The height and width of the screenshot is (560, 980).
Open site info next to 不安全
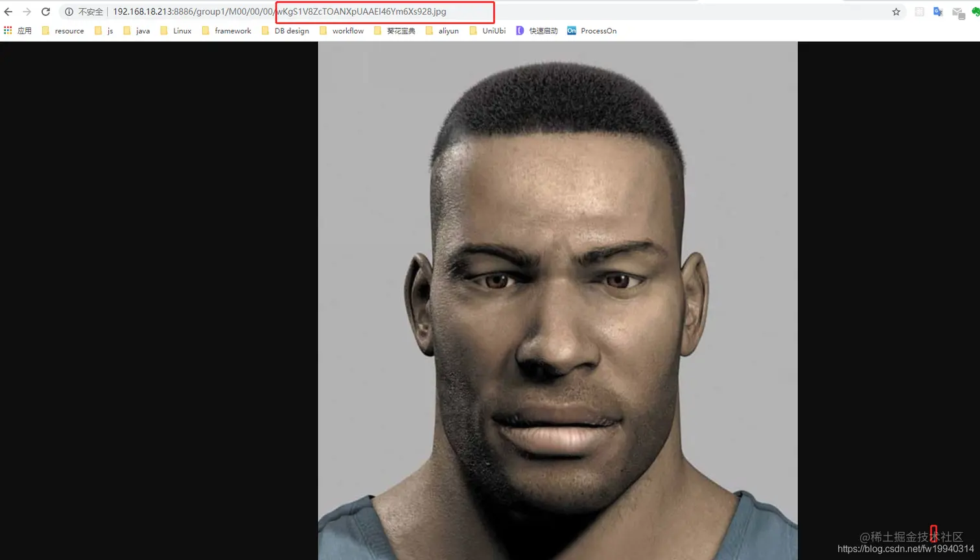69,12
